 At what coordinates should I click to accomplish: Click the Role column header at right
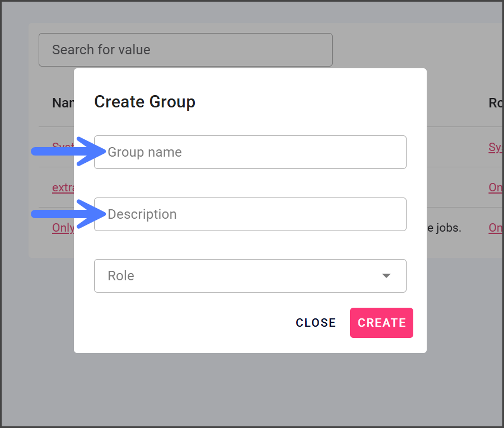click(496, 103)
